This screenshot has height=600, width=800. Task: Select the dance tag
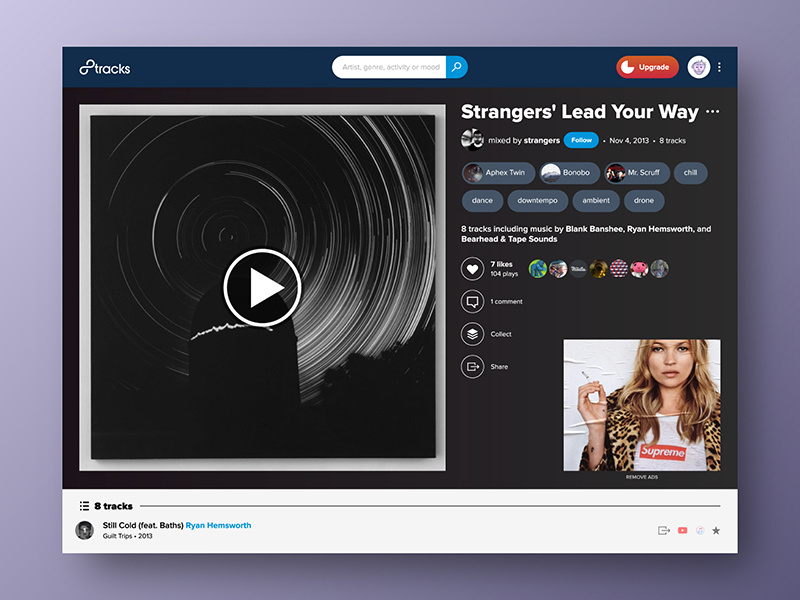click(482, 201)
